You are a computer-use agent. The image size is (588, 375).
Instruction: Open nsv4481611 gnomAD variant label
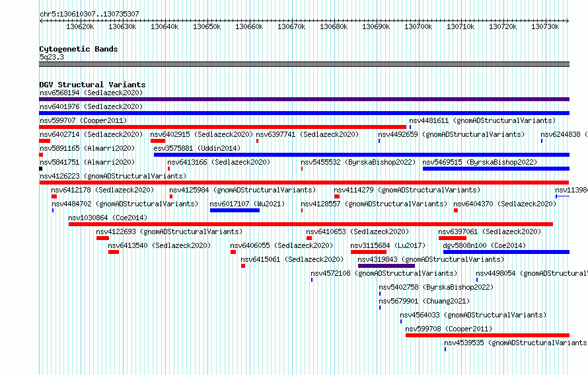[482, 120]
